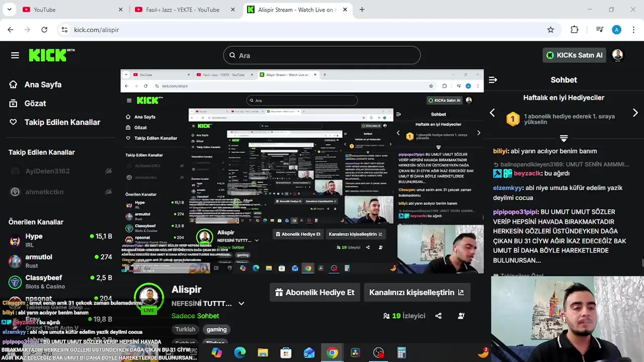644x362 pixels.
Task: Click the viewers count icon
Action: (386, 316)
